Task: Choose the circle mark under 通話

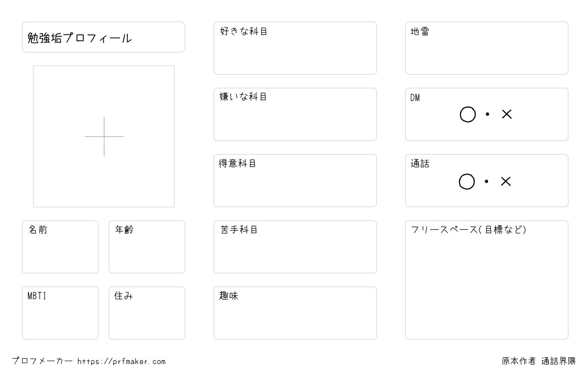Action: [466, 182]
